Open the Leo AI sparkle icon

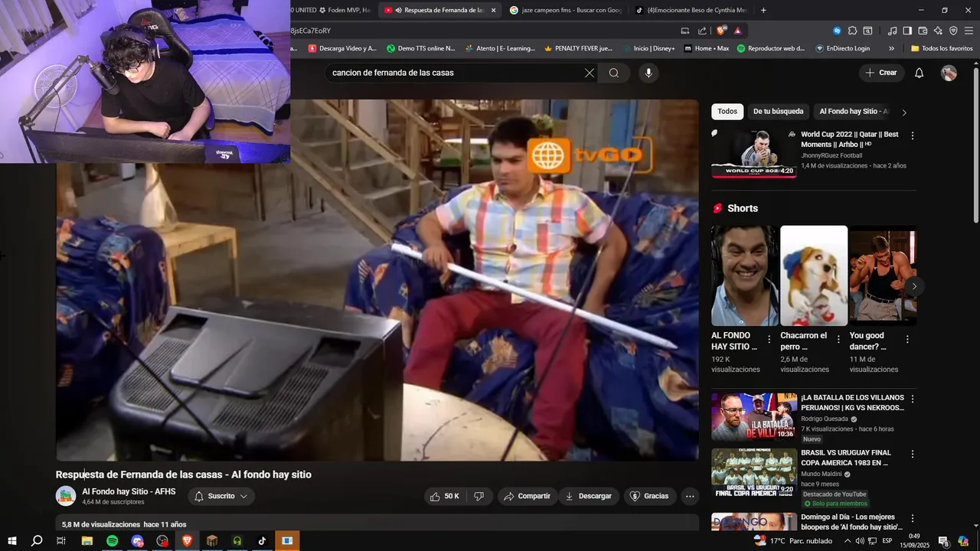938,31
